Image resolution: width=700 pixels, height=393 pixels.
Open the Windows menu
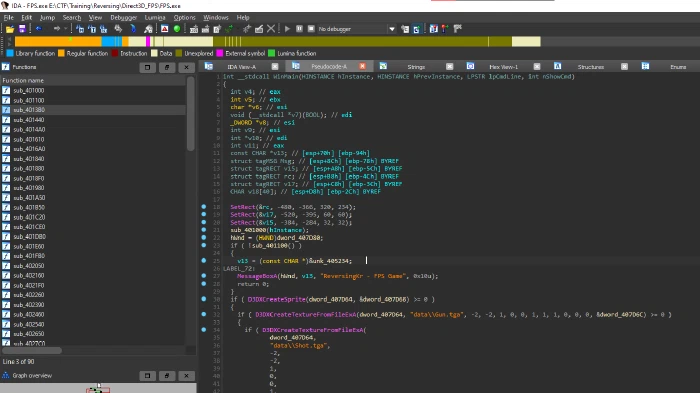coord(216,17)
